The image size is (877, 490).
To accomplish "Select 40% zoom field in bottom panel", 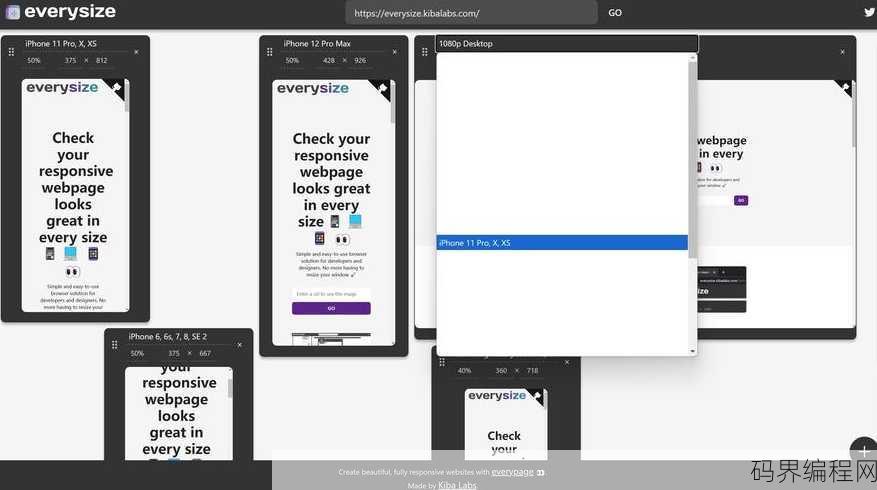I will [464, 371].
